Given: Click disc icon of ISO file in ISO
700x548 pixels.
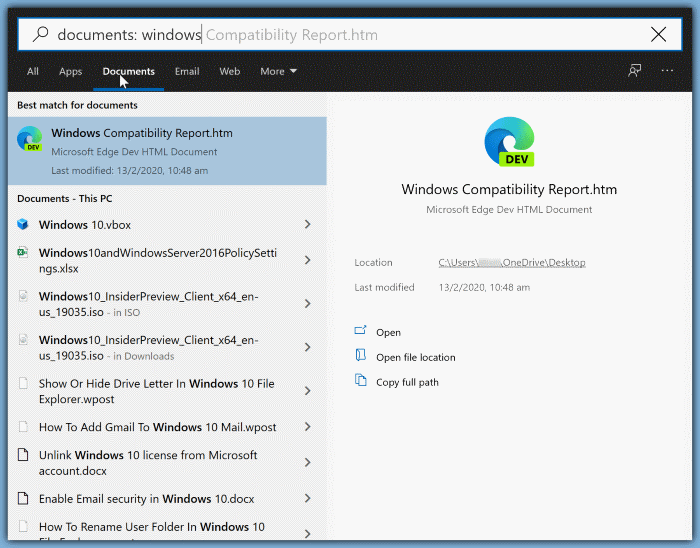Looking at the screenshot, I should [x=23, y=296].
